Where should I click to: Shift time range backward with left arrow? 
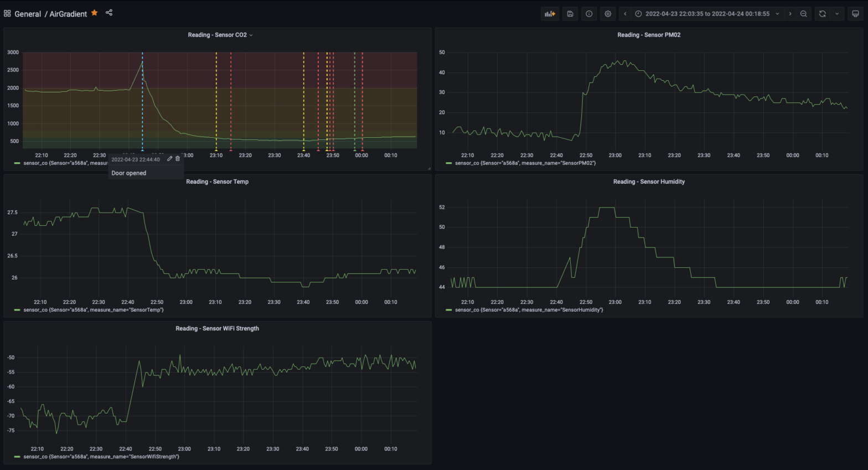point(625,14)
